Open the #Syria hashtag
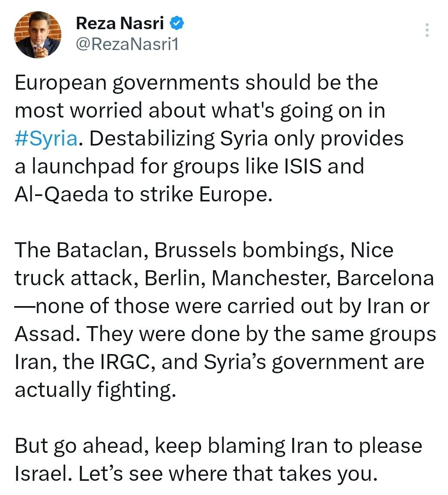The image size is (448, 495). pyautogui.click(x=46, y=138)
